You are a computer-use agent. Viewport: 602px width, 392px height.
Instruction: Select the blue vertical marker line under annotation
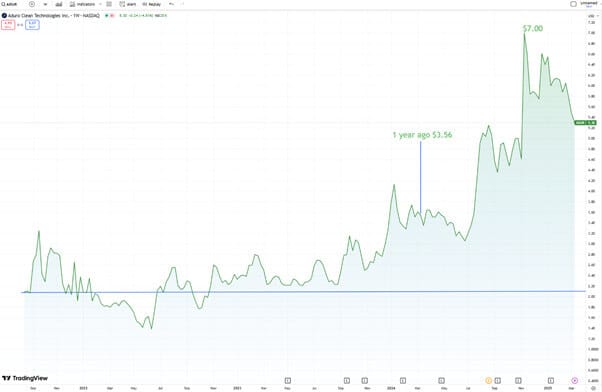[420, 177]
